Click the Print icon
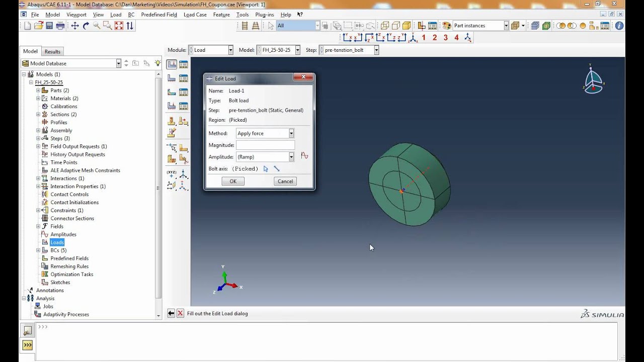Screen dimensions: 644x362 tap(60, 26)
